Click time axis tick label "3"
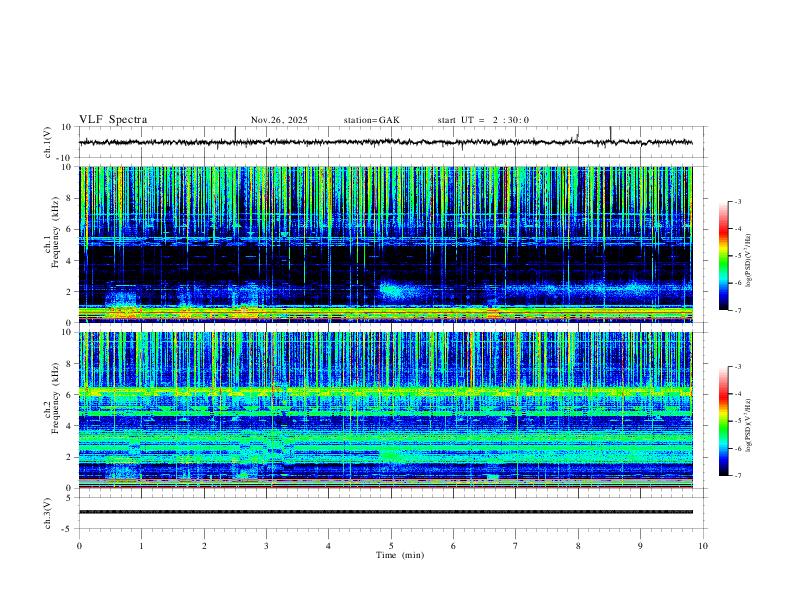This screenshot has height=612, width=792. coord(266,546)
